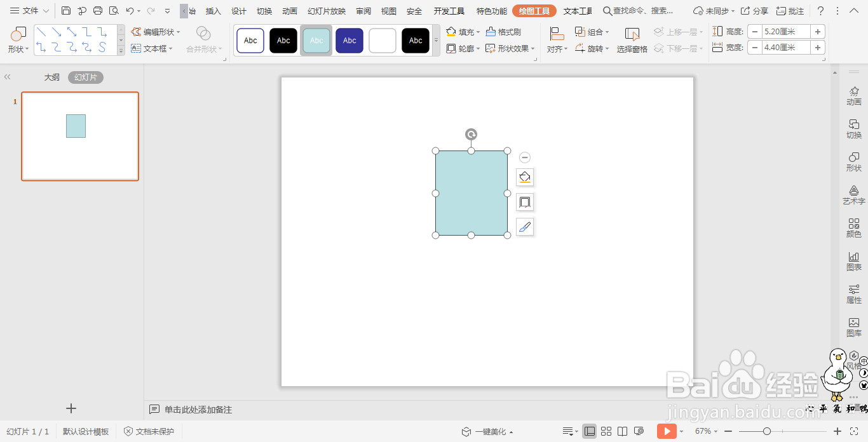The height and width of the screenshot is (442, 868).
Task: Open the Shape (形状) side panel icon
Action: click(x=854, y=162)
